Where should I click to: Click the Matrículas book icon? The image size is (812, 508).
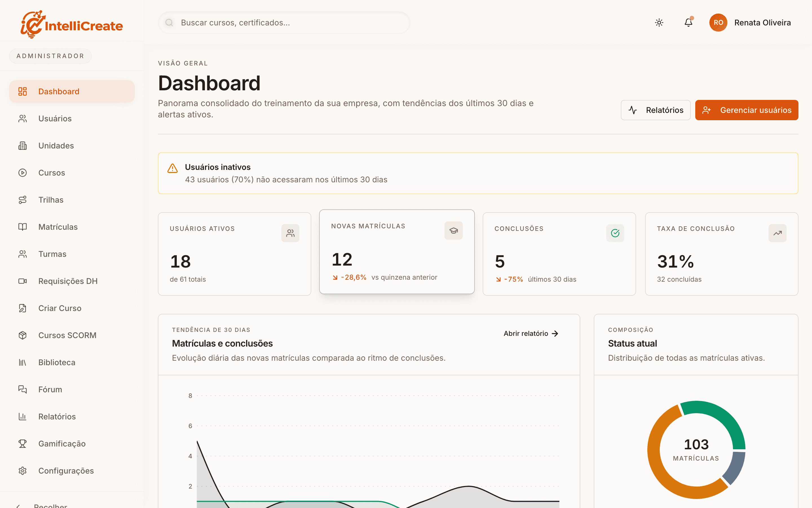(23, 227)
